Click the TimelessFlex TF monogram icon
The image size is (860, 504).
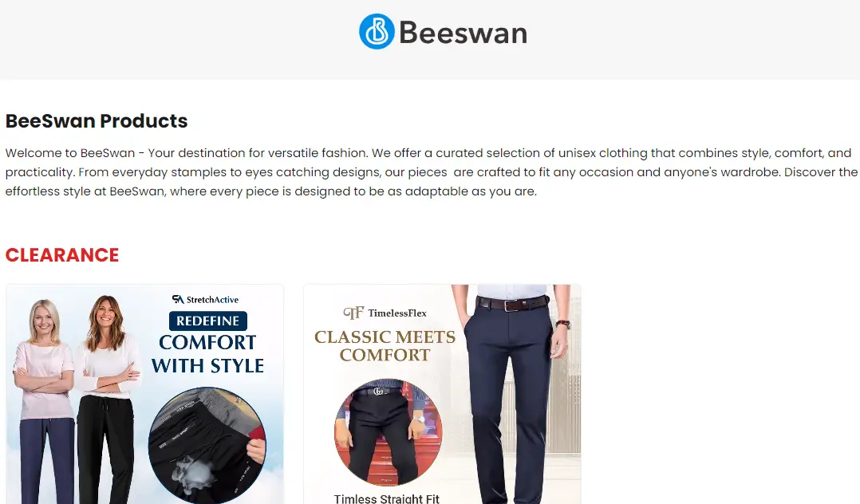[353, 313]
